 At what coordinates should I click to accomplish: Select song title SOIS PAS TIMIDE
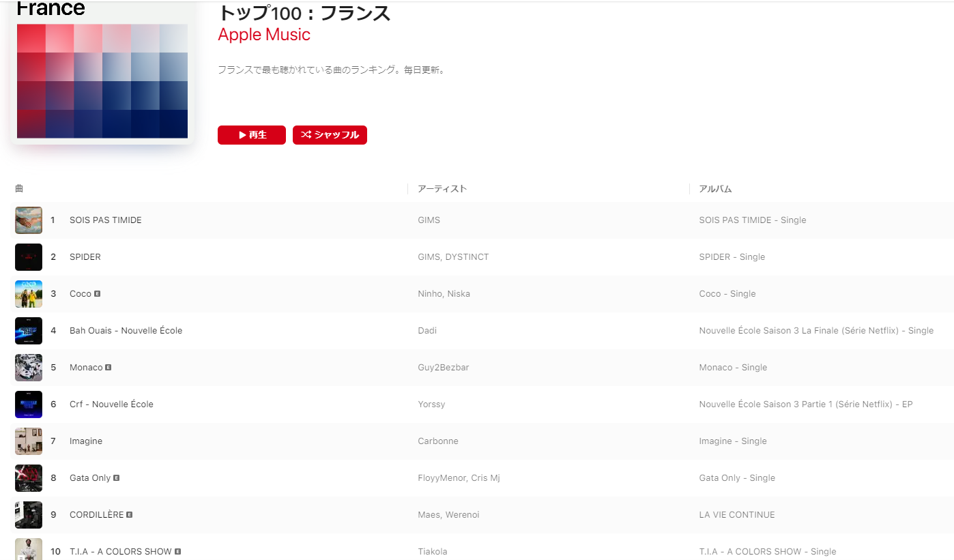(x=106, y=220)
